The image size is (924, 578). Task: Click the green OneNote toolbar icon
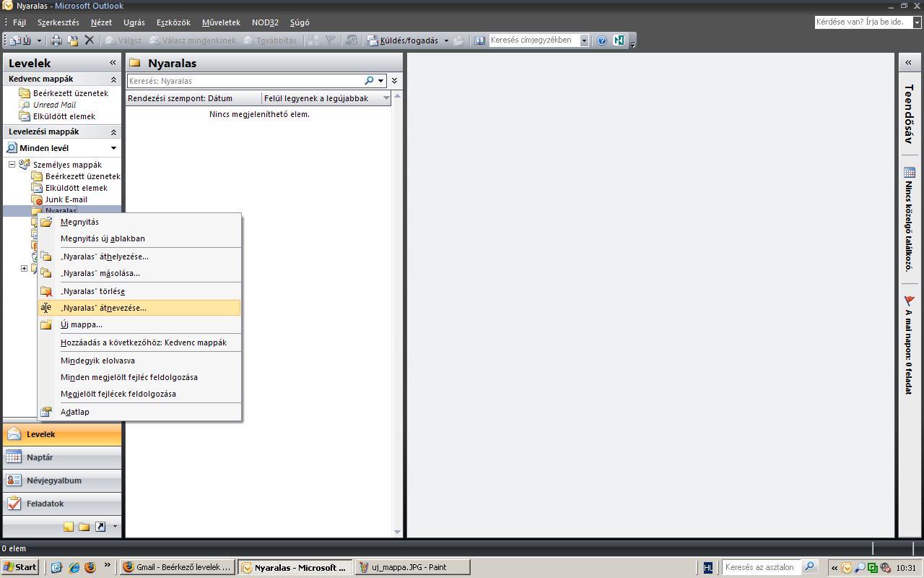pos(619,40)
